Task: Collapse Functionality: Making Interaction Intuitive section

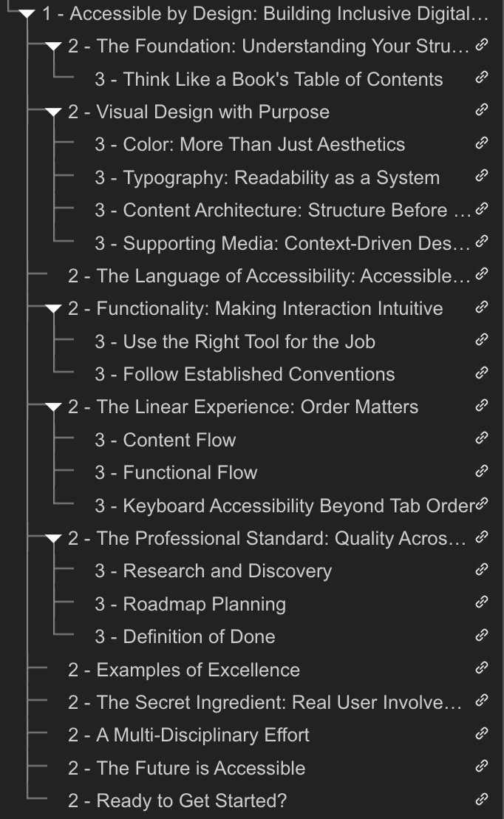Action: [x=53, y=309]
